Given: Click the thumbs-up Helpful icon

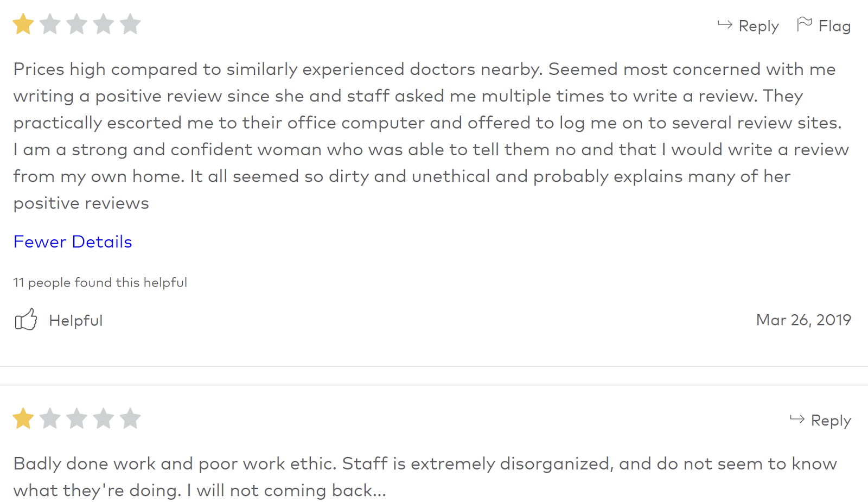Looking at the screenshot, I should pos(25,320).
